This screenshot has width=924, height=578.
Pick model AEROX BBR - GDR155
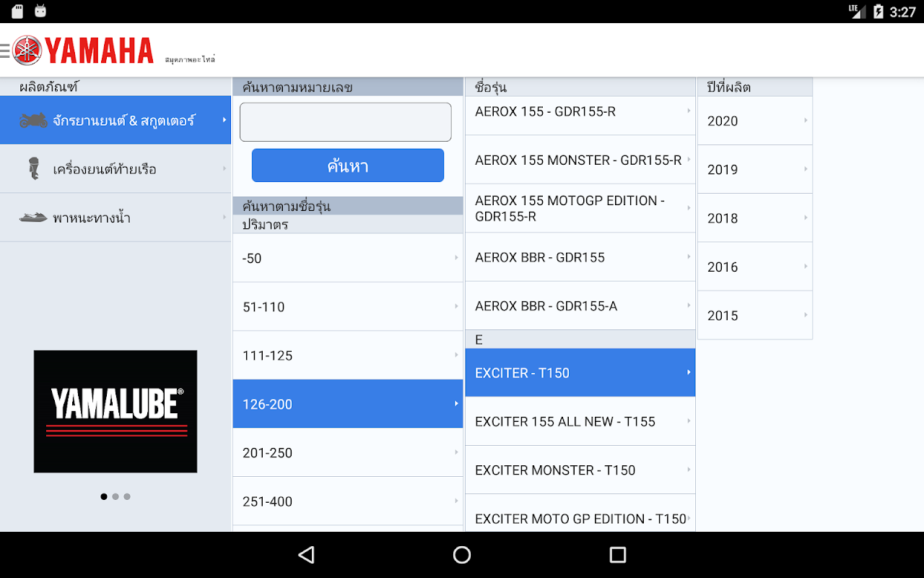580,257
